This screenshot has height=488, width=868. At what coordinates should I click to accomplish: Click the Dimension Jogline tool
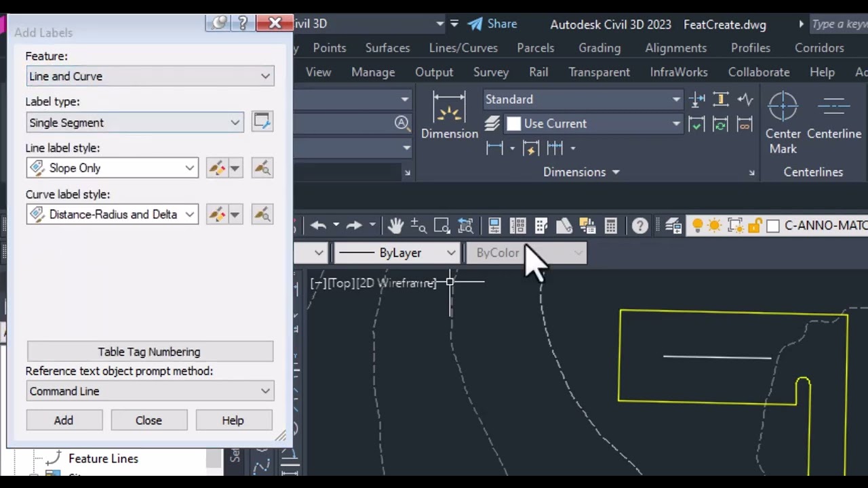pyautogui.click(x=745, y=100)
